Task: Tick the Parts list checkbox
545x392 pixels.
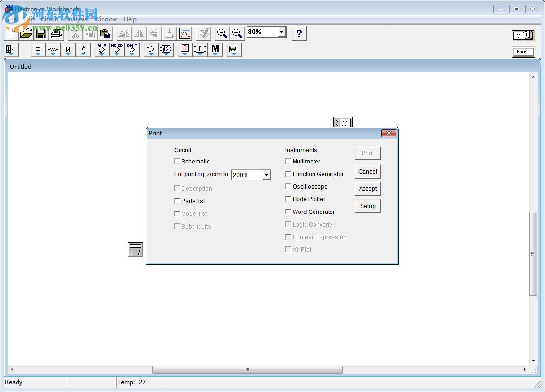Action: pyautogui.click(x=178, y=201)
